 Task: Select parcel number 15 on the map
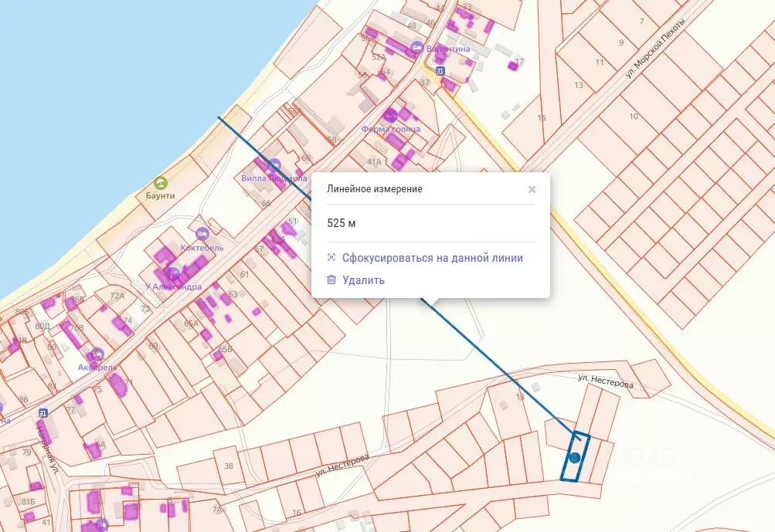click(542, 117)
